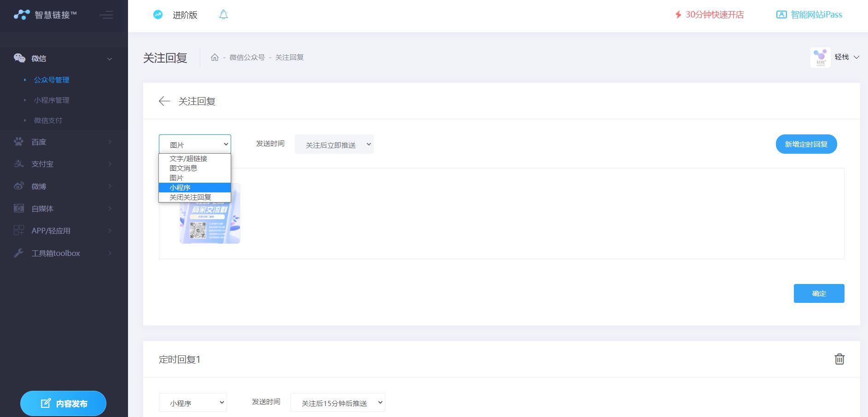Open the 轻栈 account dropdown arrow
The width and height of the screenshot is (868, 417).
(x=856, y=58)
